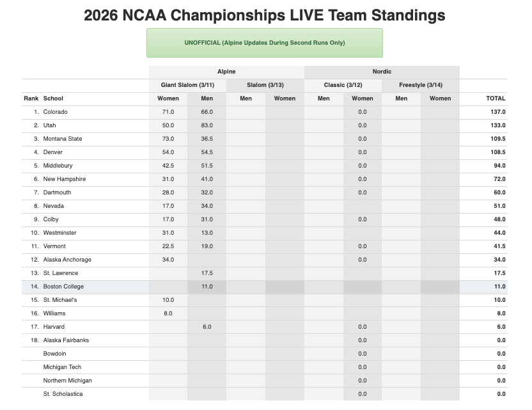Click the Alaska Anchorage school name

click(x=67, y=260)
